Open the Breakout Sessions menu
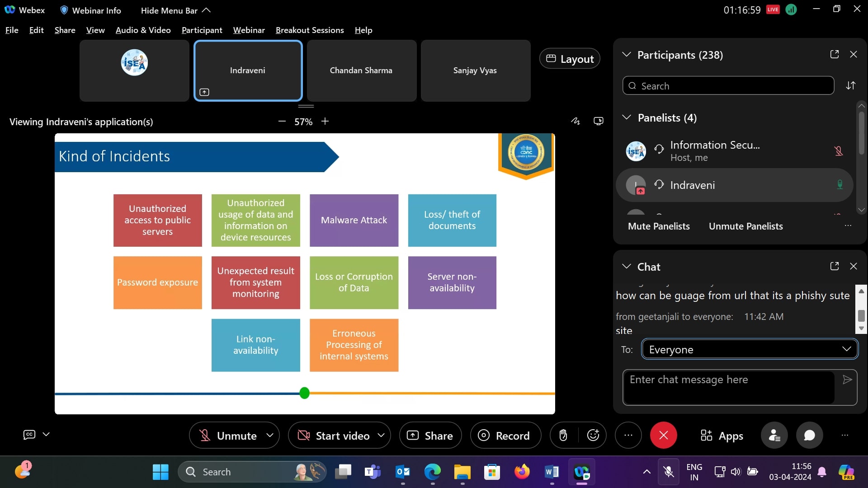 coord(310,30)
